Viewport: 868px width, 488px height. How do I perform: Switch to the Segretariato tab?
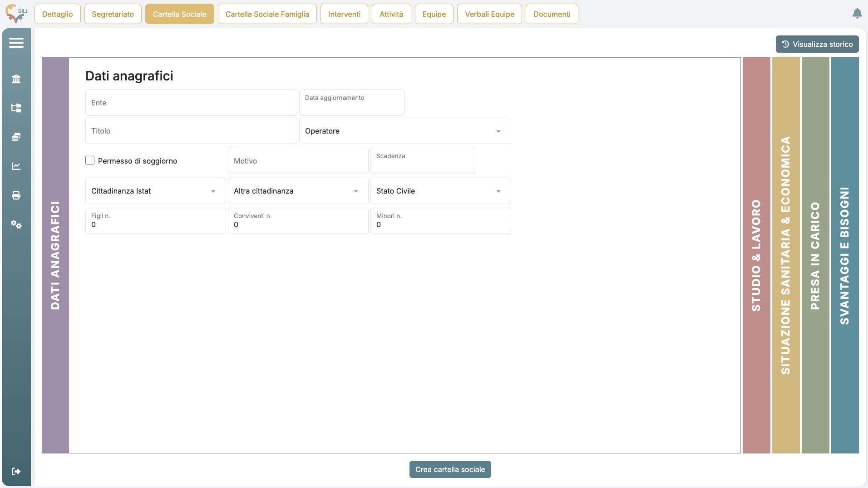click(x=113, y=14)
